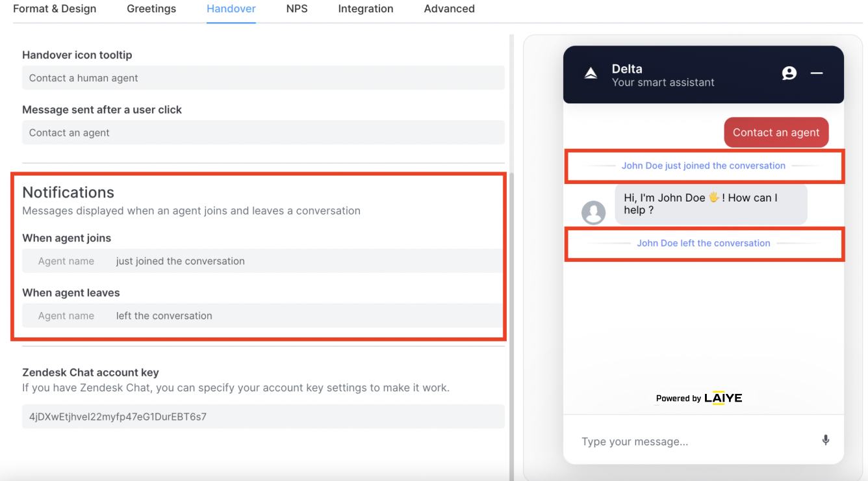Screen dimensions: 868x481
Task: Go to the Integration tab
Action: tap(366, 9)
